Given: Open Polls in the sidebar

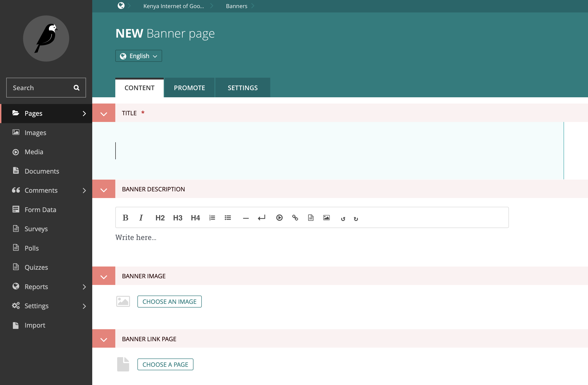Looking at the screenshot, I should pyautogui.click(x=46, y=248).
